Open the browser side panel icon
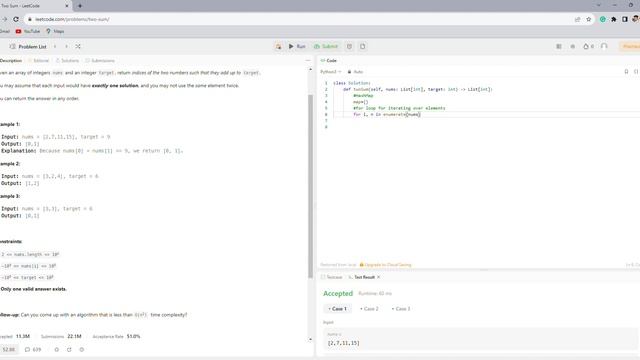Image resolution: width=640 pixels, height=360 pixels. coord(624,19)
